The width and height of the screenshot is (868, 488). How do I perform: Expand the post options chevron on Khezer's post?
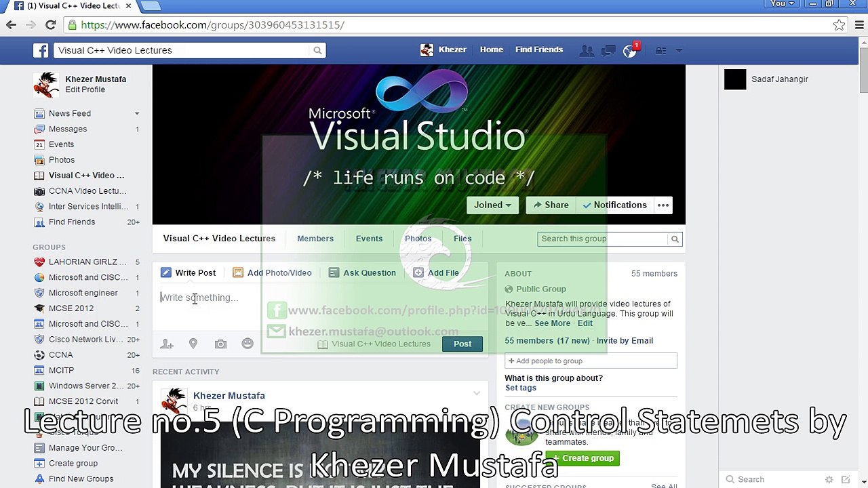(477, 393)
